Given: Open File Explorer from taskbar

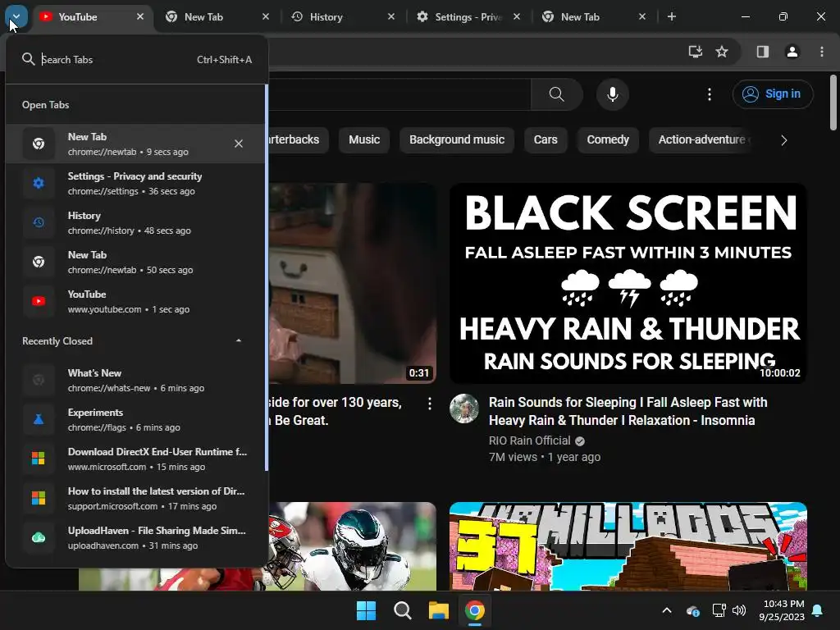Looking at the screenshot, I should point(438,610).
